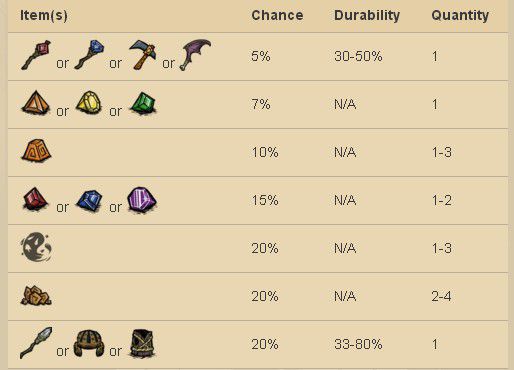514x370 pixels.
Task: Click the Quantity column header
Action: pyautogui.click(x=460, y=15)
